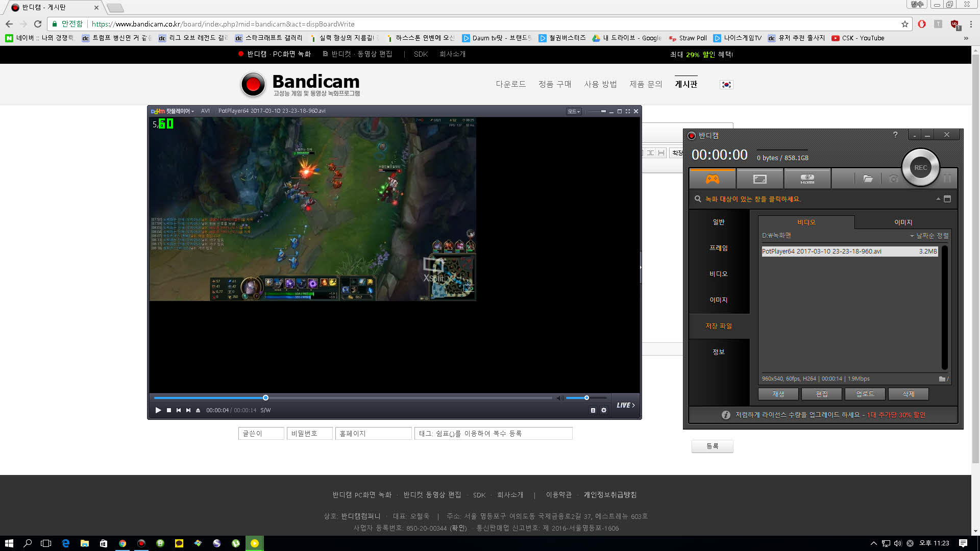Reload page in Chrome
Screen dimensions: 980x551
click(38, 24)
